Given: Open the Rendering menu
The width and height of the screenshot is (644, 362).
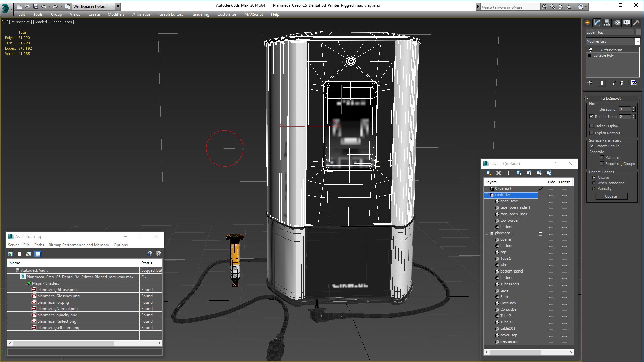Looking at the screenshot, I should (200, 14).
